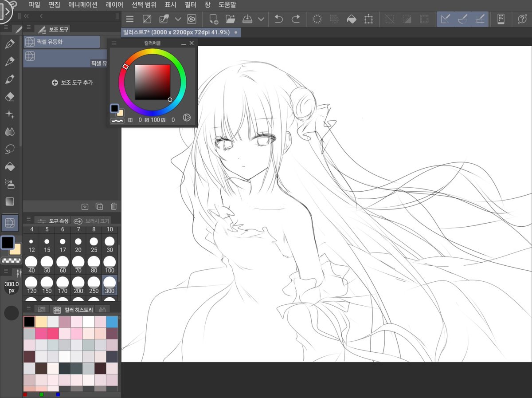Open the 컬러 히스토리 panel menu icon
532x398 pixels.
click(28, 308)
